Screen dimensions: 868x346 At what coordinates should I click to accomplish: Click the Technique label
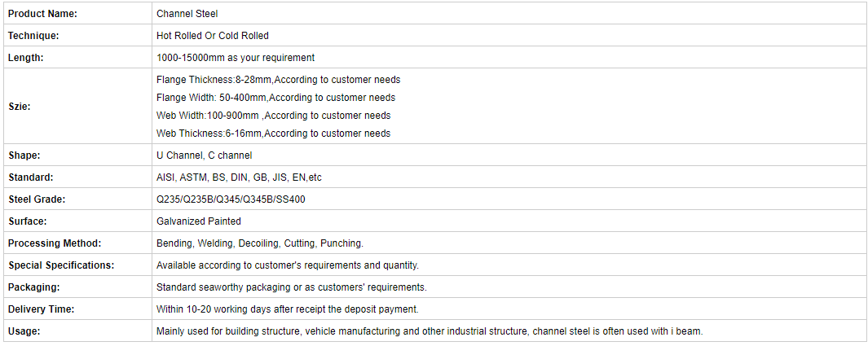pyautogui.click(x=33, y=35)
